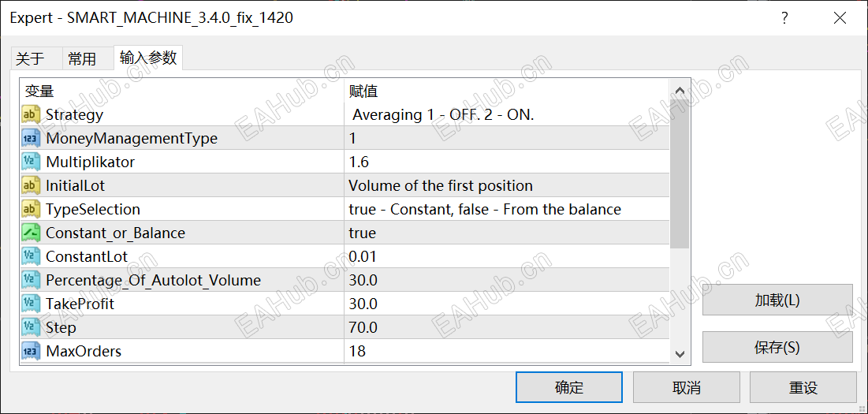The width and height of the screenshot is (868, 414).
Task: Click the ConstantLot double type icon
Action: 32,257
